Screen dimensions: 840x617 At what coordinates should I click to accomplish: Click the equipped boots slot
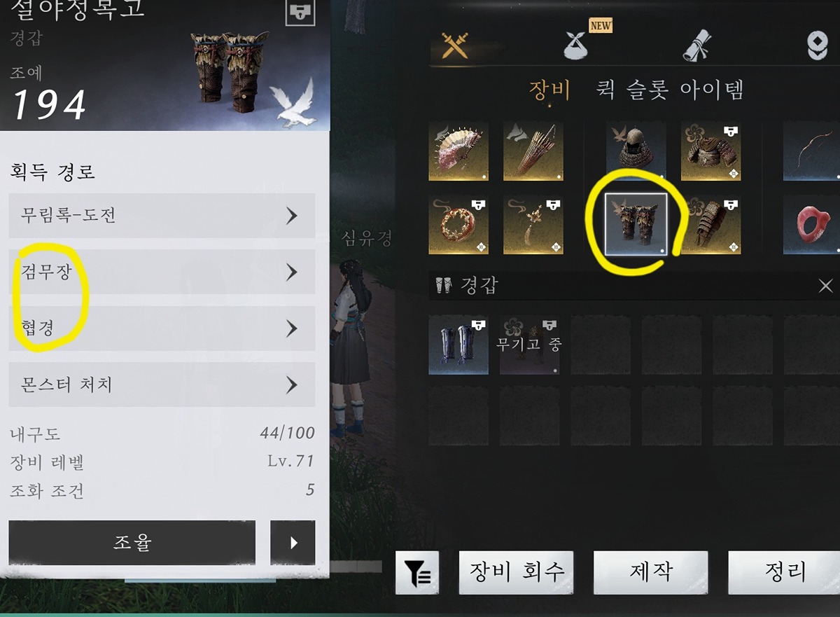[636, 225]
